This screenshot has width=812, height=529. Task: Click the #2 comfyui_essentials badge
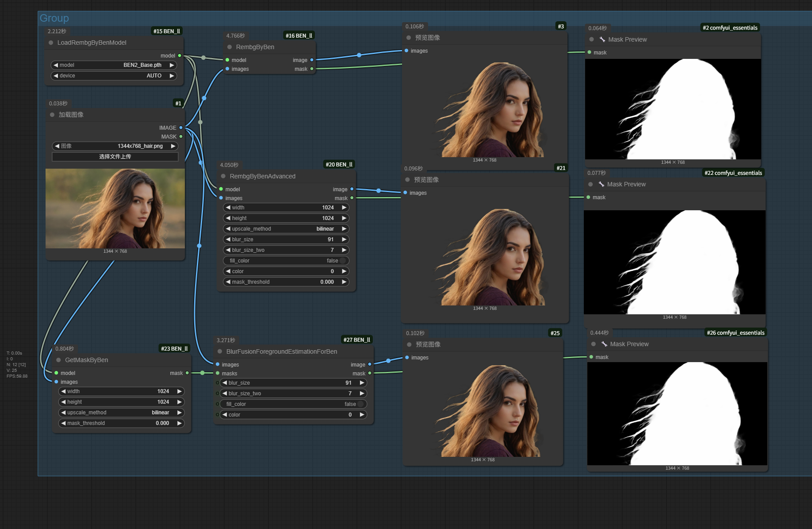pos(730,28)
